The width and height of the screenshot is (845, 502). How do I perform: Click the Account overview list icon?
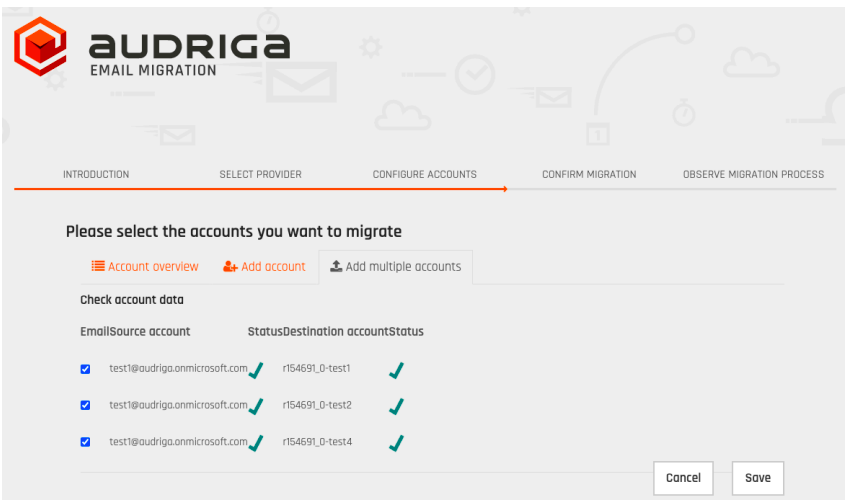pyautogui.click(x=98, y=267)
